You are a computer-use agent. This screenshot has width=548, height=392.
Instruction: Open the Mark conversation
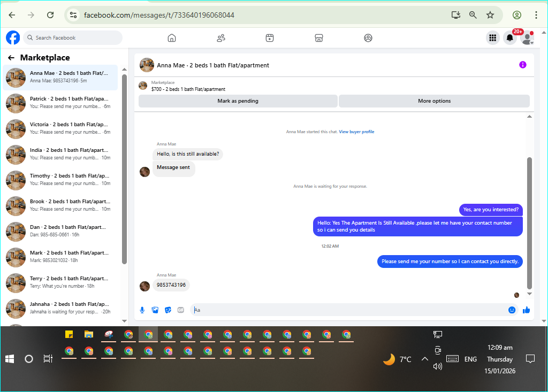tap(60, 257)
